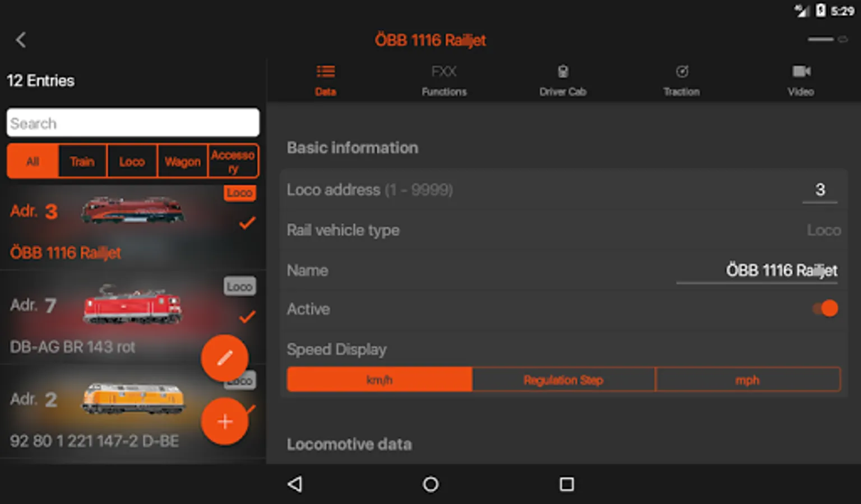Click the 12 Entries label
Viewport: 861px width, 504px height.
click(x=40, y=81)
